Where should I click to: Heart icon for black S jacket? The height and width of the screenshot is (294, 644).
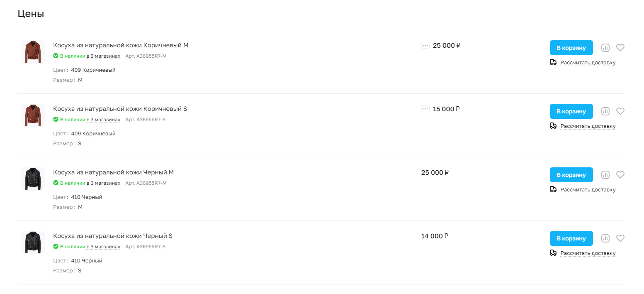pyautogui.click(x=620, y=238)
